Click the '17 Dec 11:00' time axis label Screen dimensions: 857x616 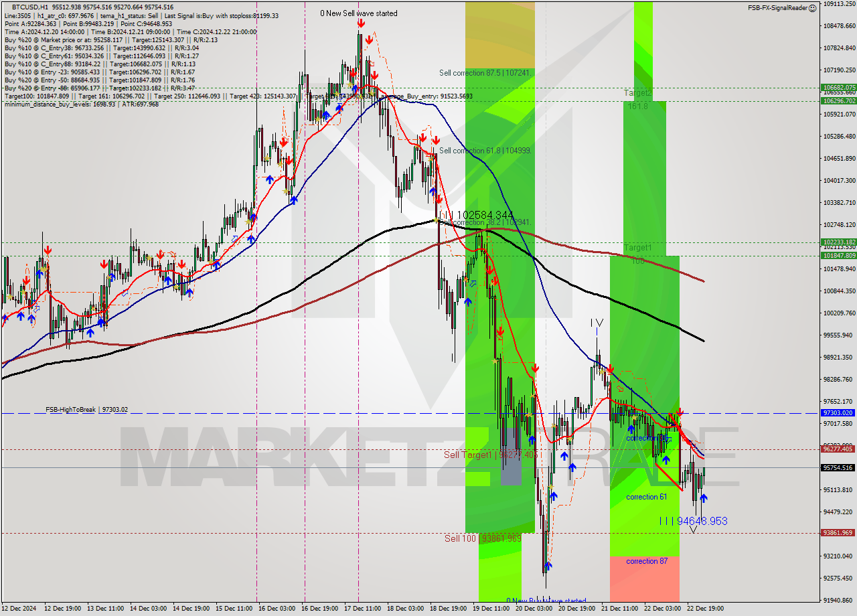tap(363, 609)
